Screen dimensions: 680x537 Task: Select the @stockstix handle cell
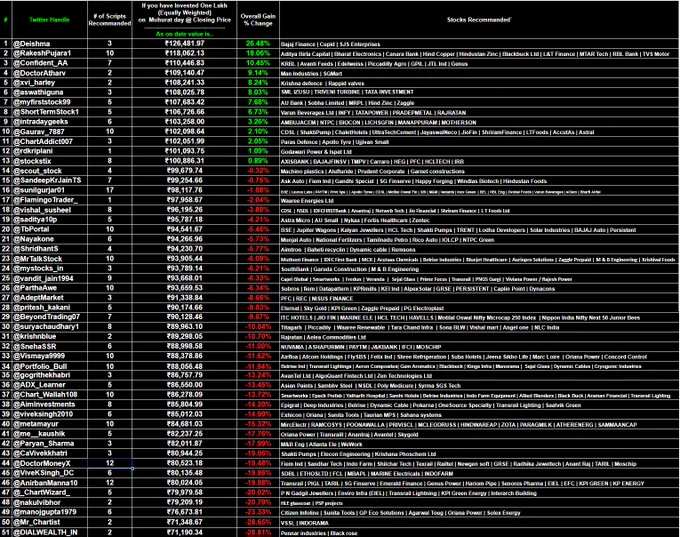pos(50,161)
